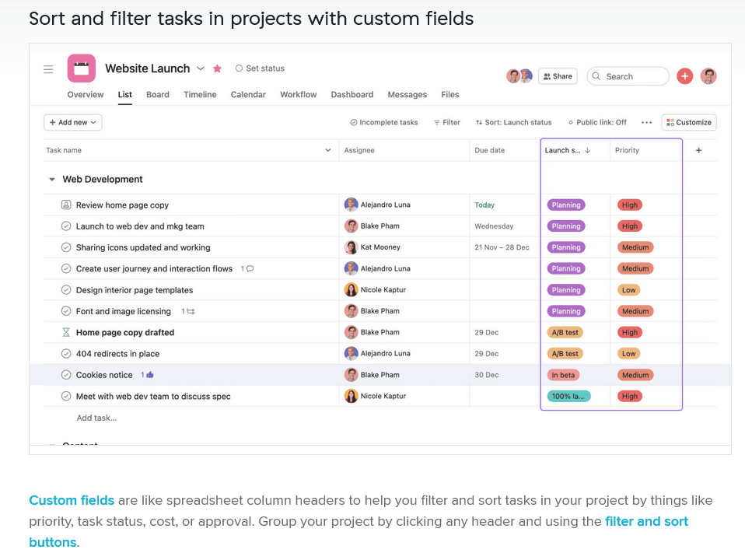Image resolution: width=745 pixels, height=560 pixels.
Task: Toggle the favorite star for Website Launch
Action: click(218, 68)
